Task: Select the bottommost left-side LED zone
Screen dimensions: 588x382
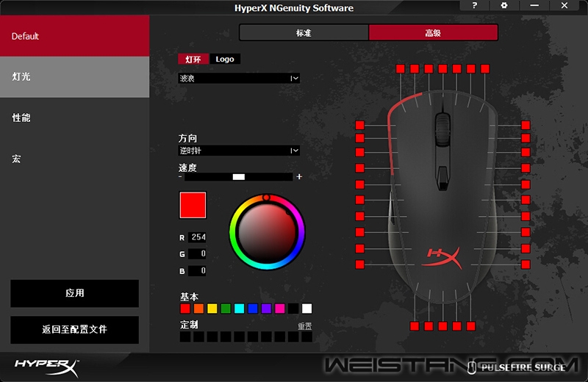Action: (359, 264)
